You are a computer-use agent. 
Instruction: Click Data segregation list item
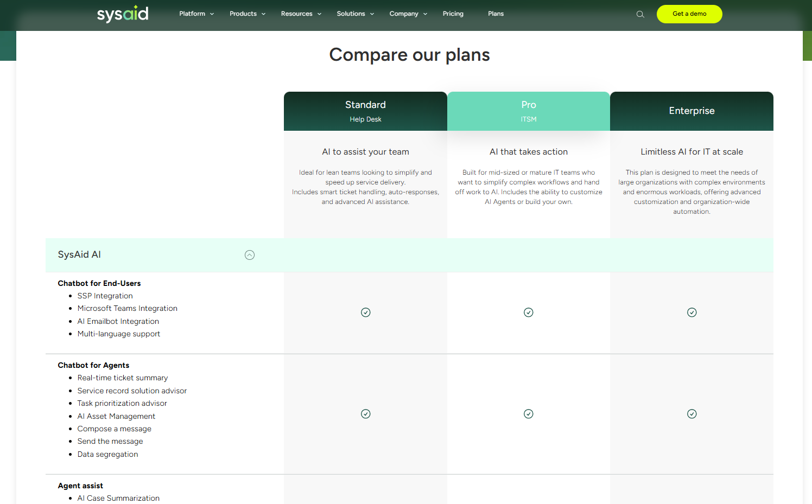107,454
